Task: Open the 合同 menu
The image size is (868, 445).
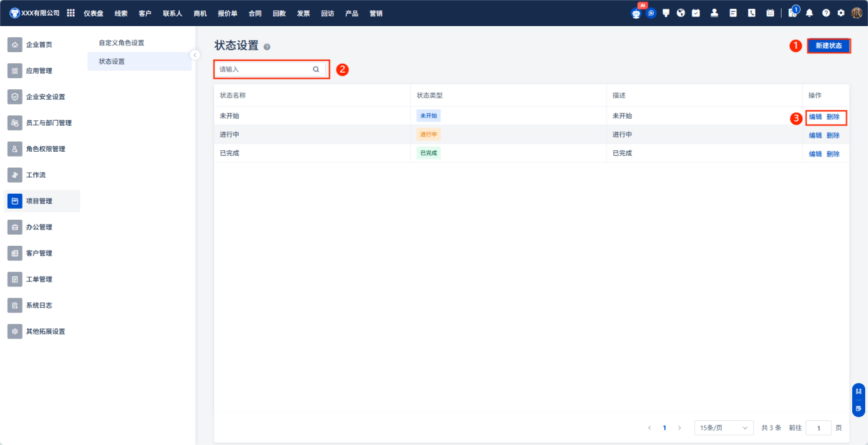Action: pos(255,13)
